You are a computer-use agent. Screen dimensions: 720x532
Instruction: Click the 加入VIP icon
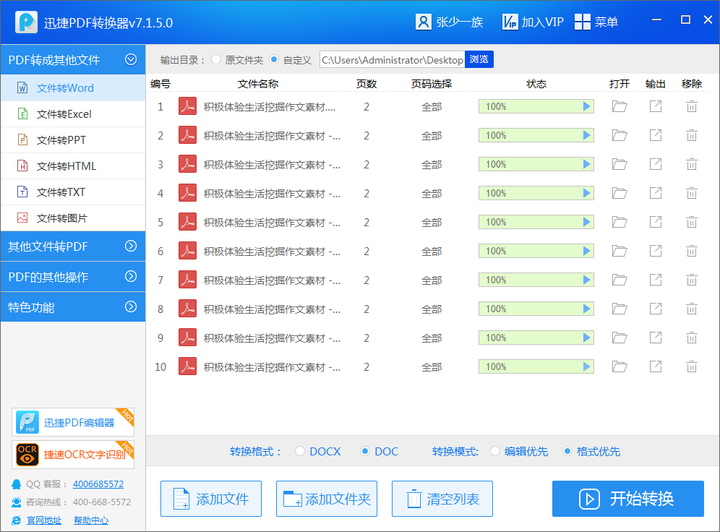pos(510,22)
